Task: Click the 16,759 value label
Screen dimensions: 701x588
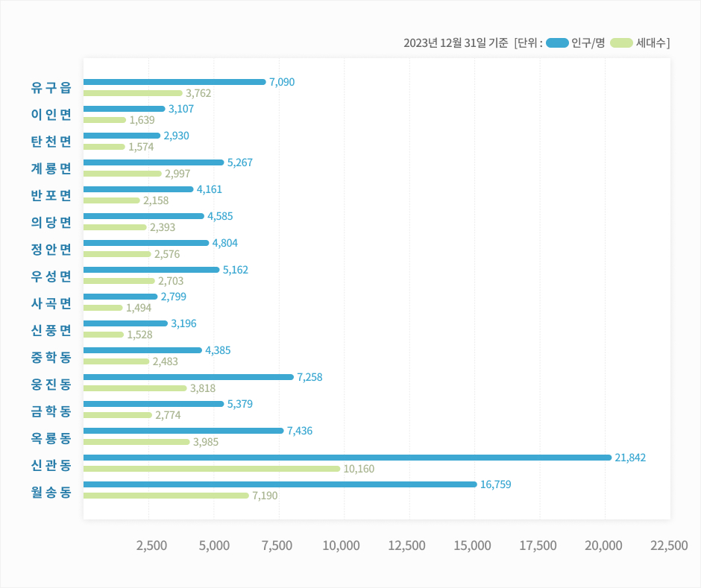Action: (495, 484)
